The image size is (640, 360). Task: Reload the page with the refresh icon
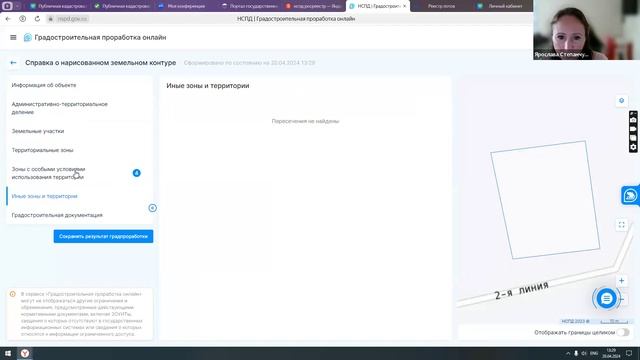(x=37, y=19)
